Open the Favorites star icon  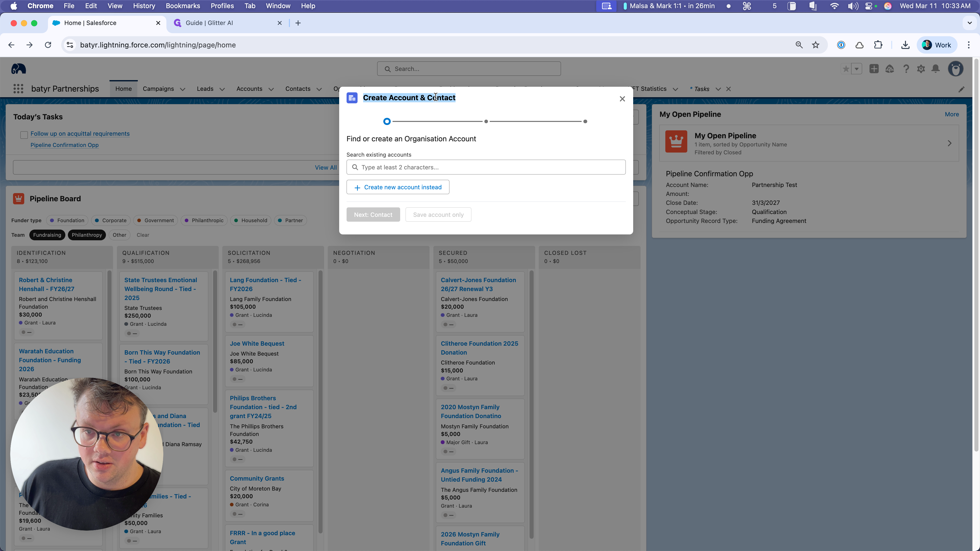coord(846,69)
